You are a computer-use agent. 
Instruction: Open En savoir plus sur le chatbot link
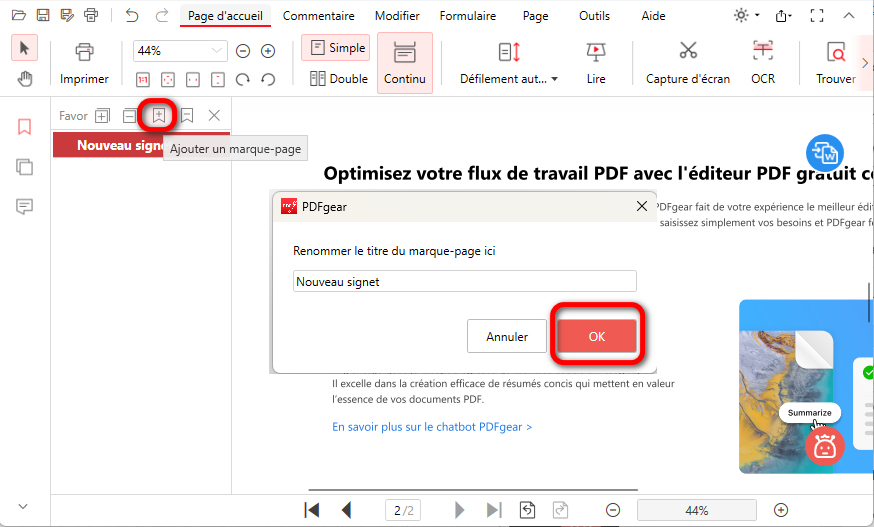click(432, 427)
